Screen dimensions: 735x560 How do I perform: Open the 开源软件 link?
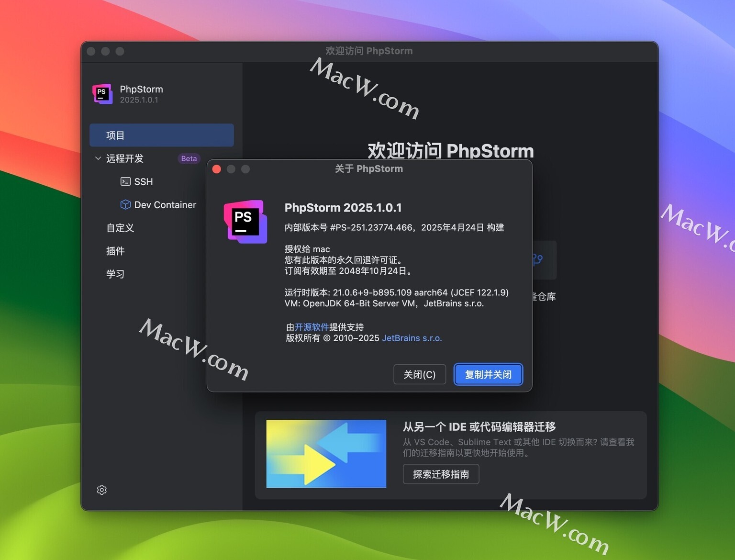tap(312, 327)
